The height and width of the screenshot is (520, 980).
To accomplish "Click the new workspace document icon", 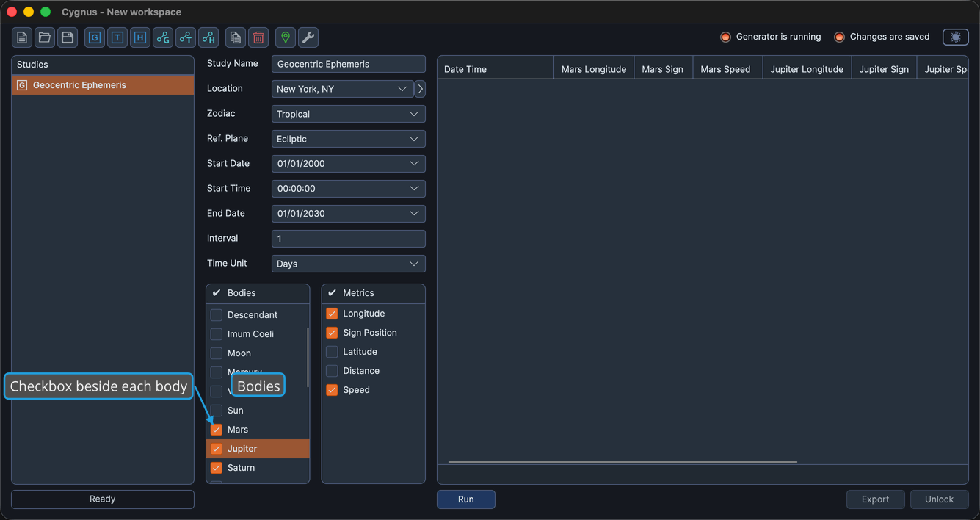I will click(x=22, y=37).
